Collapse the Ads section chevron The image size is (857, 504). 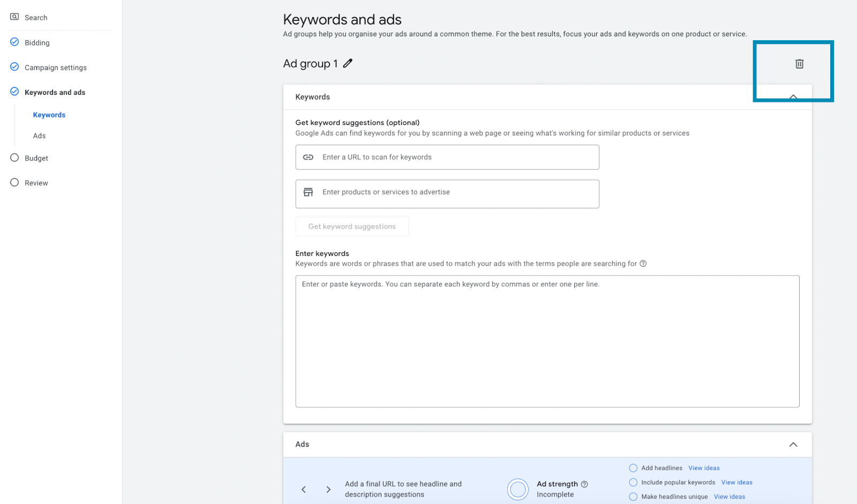tap(793, 445)
